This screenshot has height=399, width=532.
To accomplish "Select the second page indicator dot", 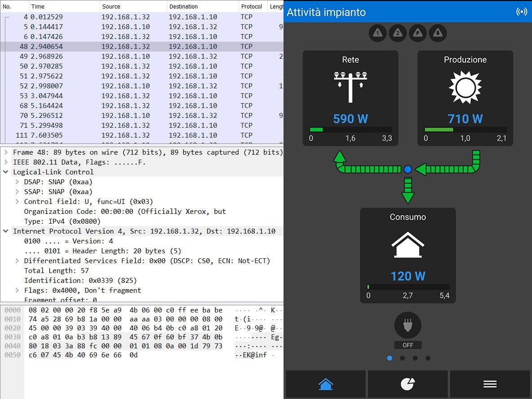I will coord(402,358).
